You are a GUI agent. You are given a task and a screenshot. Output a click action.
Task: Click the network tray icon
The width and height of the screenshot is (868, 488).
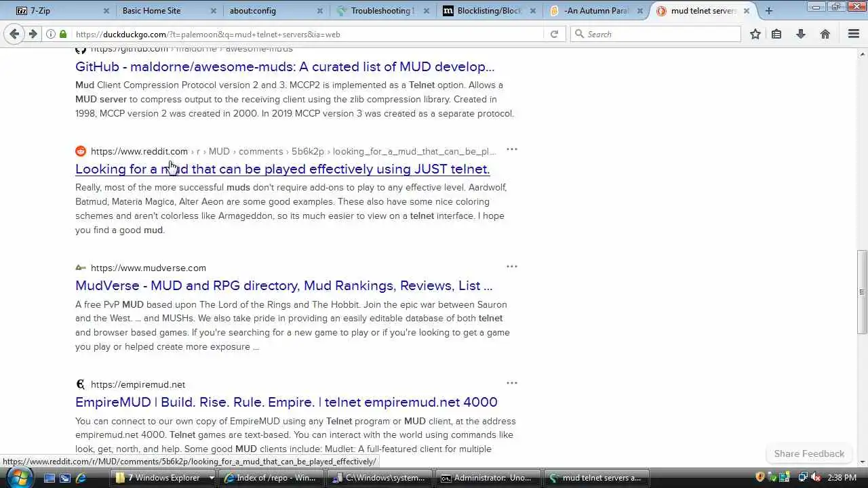[803, 477]
